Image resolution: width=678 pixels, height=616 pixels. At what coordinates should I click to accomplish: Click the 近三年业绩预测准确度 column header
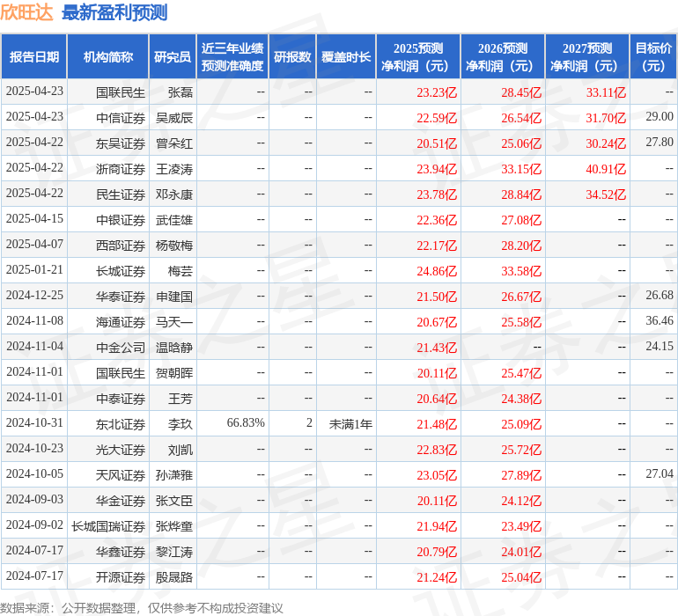pos(232,56)
